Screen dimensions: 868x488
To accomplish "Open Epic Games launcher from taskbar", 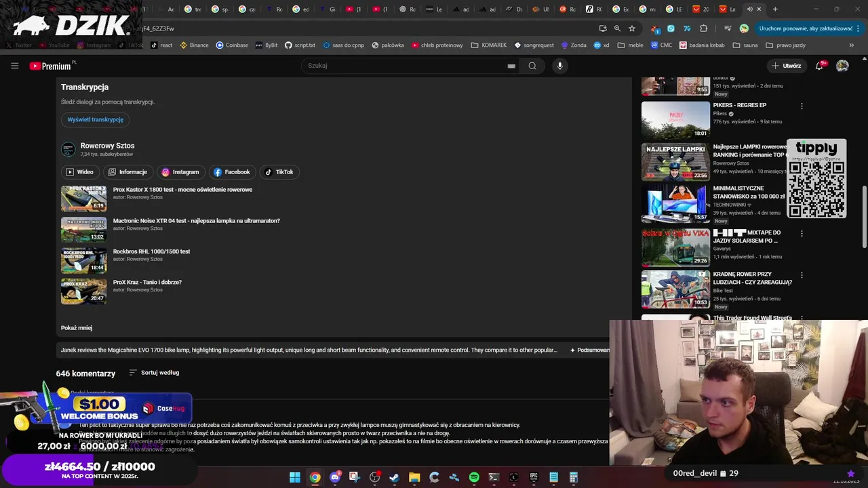I will (534, 477).
